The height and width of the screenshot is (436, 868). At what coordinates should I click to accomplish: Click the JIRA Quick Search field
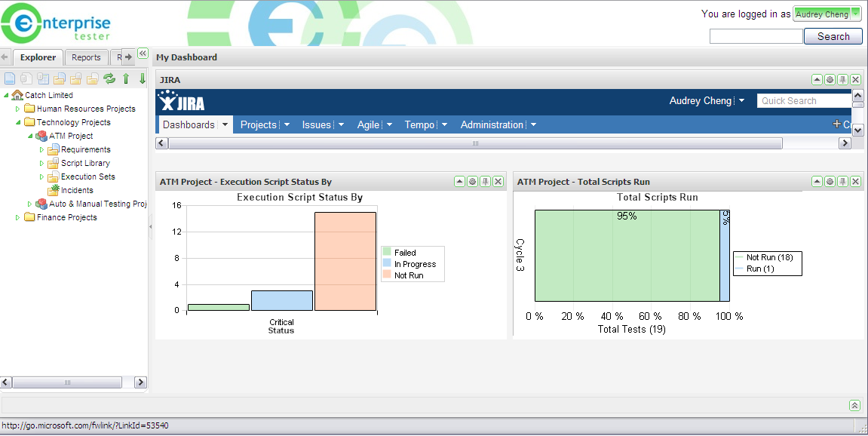(804, 100)
